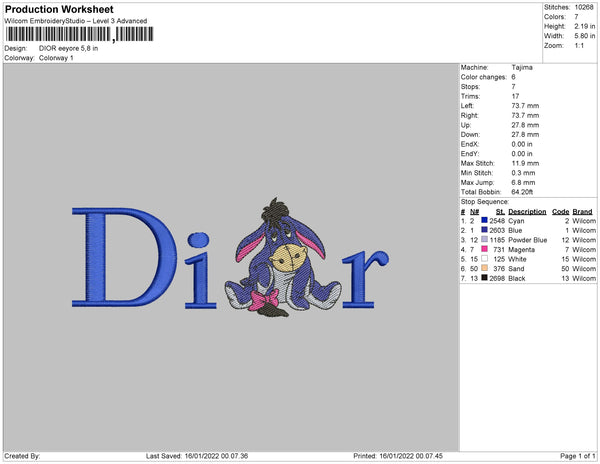Select the Magenta 731 color swatch
Screen dimensions: 600x464
(x=484, y=249)
